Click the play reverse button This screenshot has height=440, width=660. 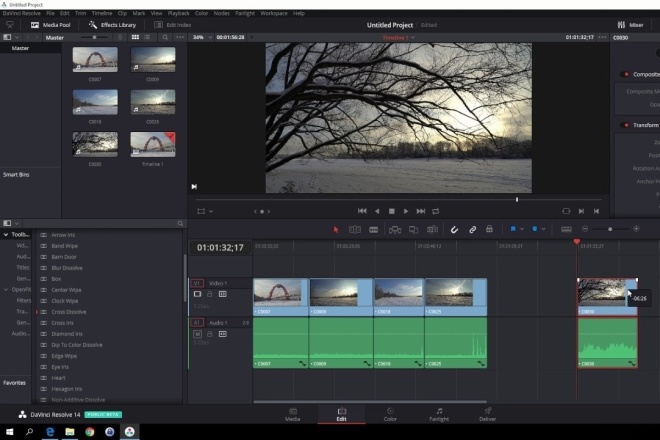377,211
